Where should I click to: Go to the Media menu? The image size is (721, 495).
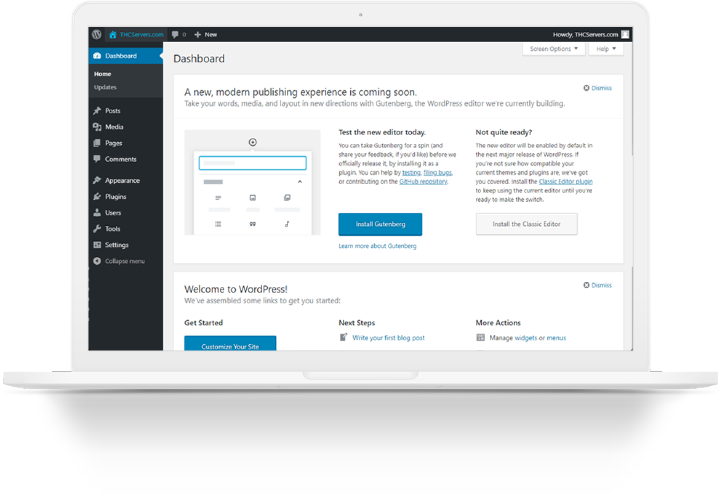114,127
